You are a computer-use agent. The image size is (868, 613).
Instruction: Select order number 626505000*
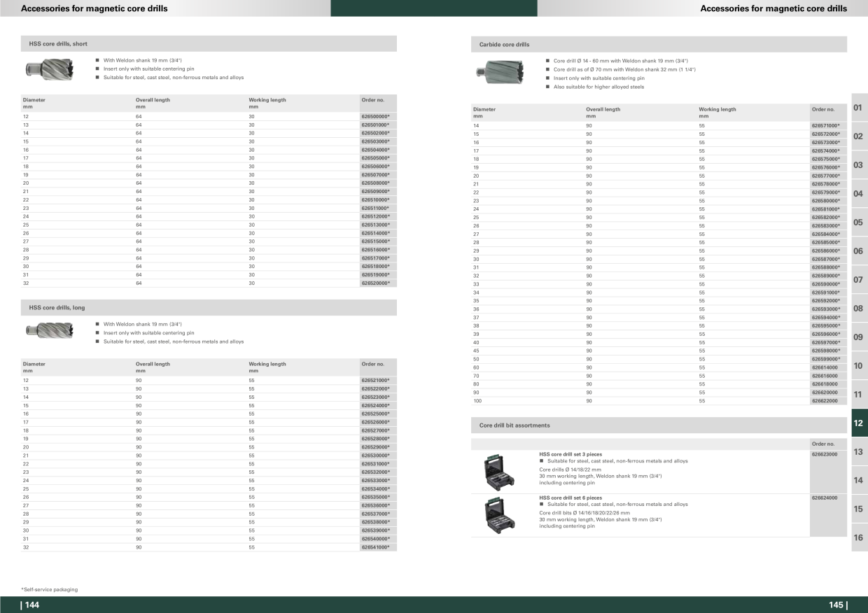click(375, 158)
